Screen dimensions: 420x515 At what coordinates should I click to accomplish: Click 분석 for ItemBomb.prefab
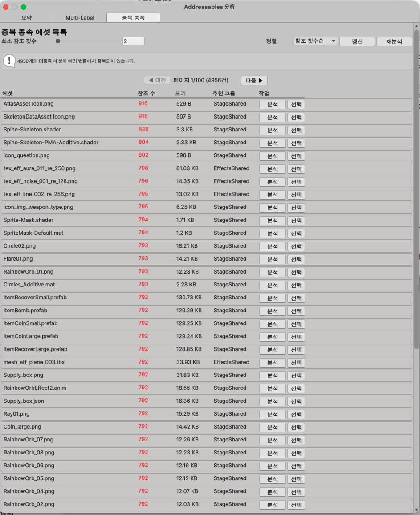272,311
